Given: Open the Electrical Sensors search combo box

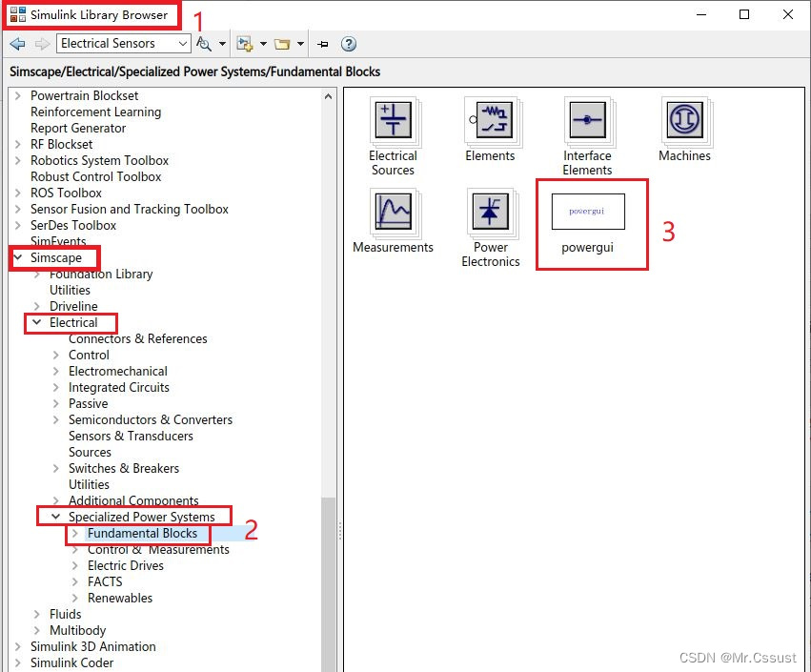Looking at the screenshot, I should 124,44.
